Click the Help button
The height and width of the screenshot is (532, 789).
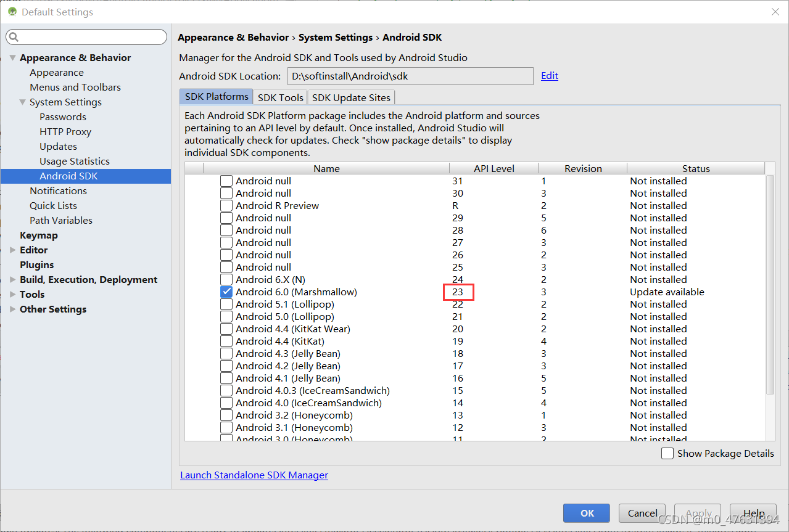click(x=754, y=513)
